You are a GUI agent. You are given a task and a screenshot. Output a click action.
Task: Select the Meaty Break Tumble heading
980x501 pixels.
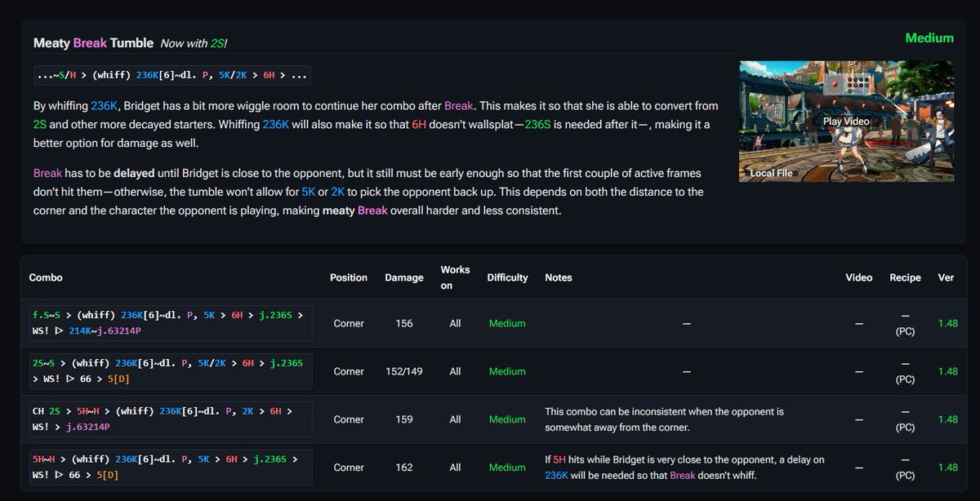pyautogui.click(x=93, y=42)
